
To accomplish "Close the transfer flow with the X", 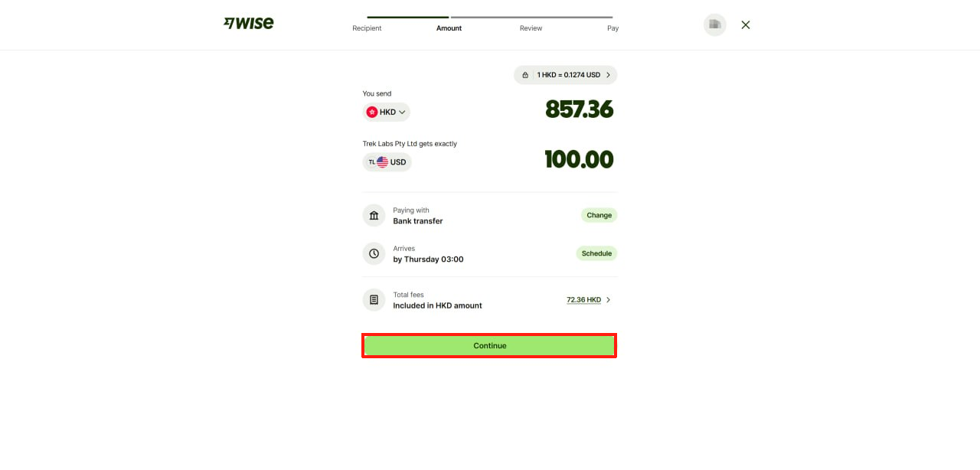I will point(746,24).
